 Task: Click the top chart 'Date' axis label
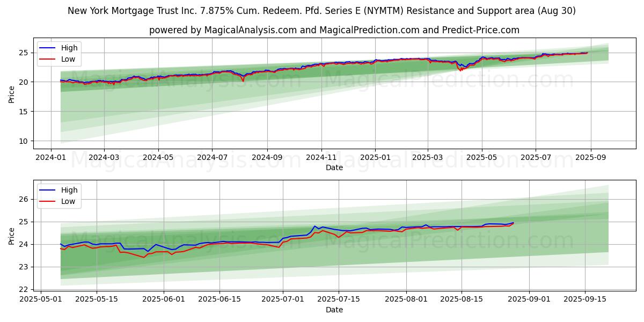pos(334,167)
